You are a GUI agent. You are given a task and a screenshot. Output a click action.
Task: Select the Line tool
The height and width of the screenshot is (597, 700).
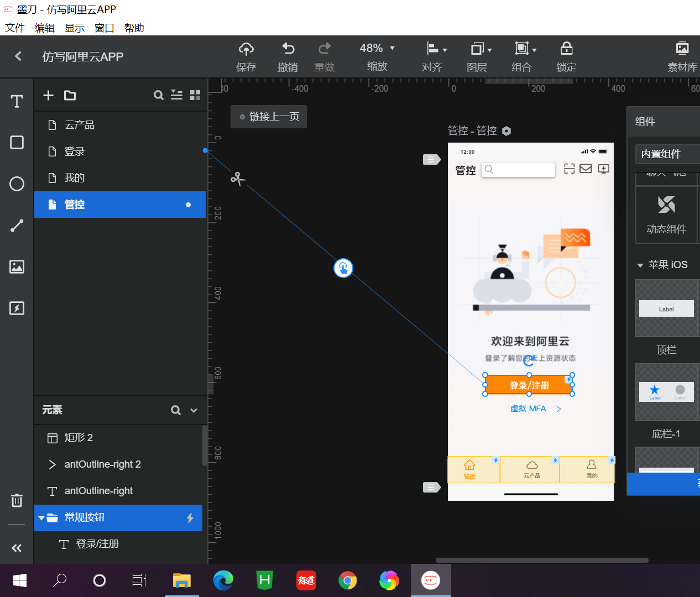[17, 226]
